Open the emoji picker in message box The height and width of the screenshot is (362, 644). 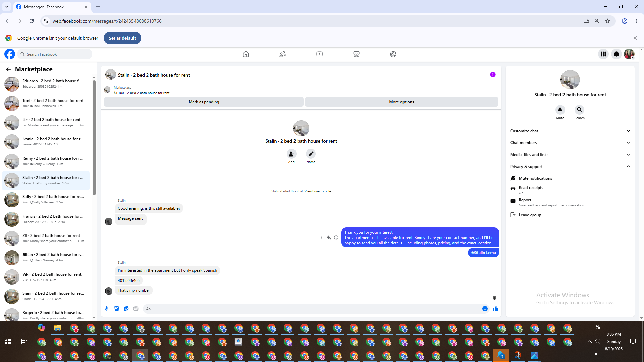click(x=485, y=309)
